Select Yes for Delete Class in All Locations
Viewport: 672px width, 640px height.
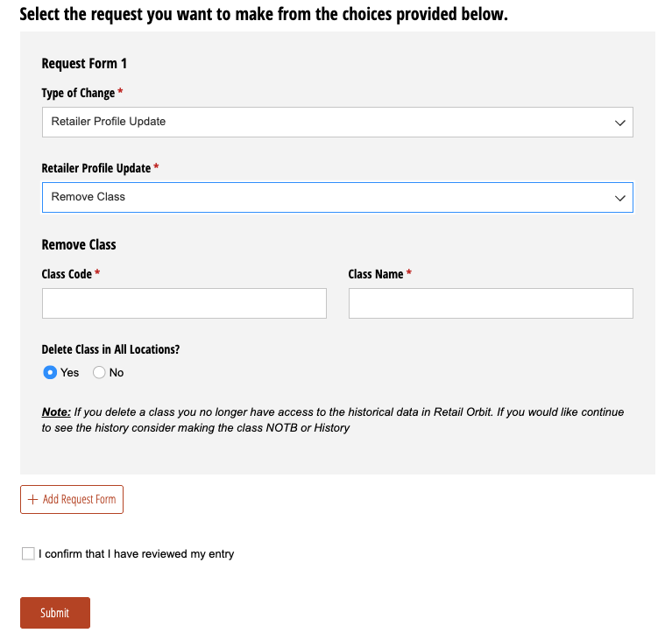click(50, 372)
